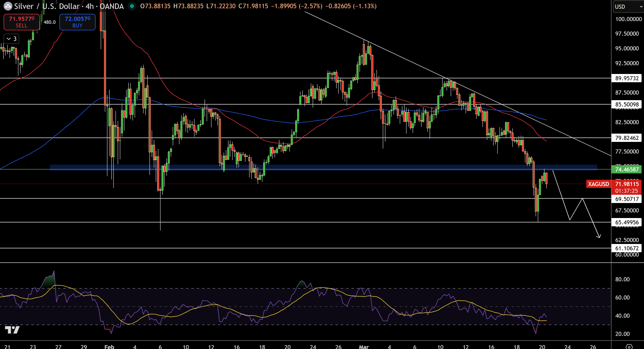
Task: Change the 4h chart interval
Action: tap(90, 6)
